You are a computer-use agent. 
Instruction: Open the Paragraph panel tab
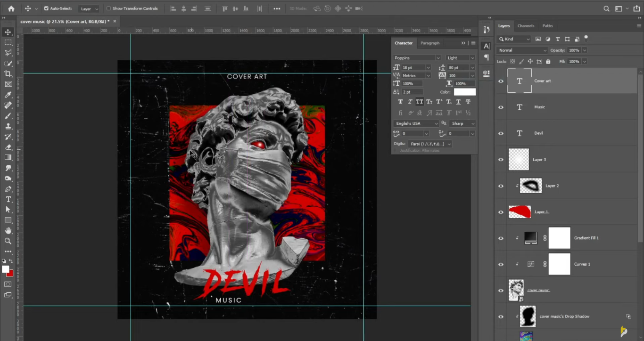coord(430,43)
